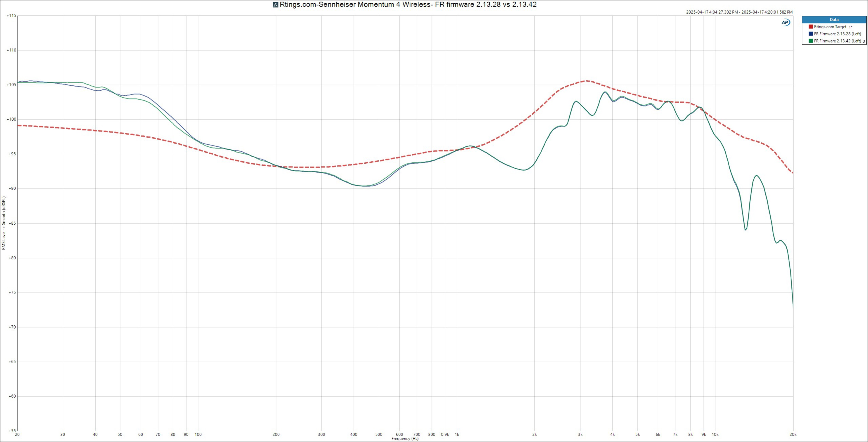Click green Firmware 2.13.42 legend swatch
This screenshot has height=442, width=868.
point(811,41)
